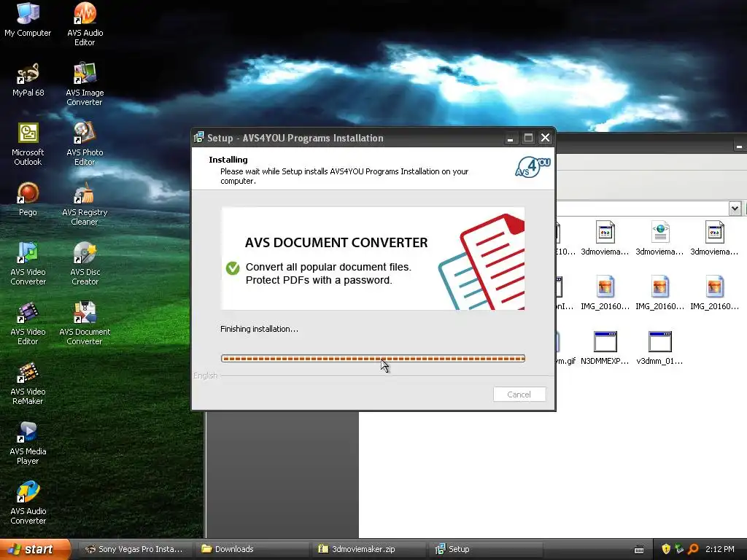Select the N3DMMEXP... file in Downloads window
Viewport: 747px width, 560px height.
click(x=605, y=348)
